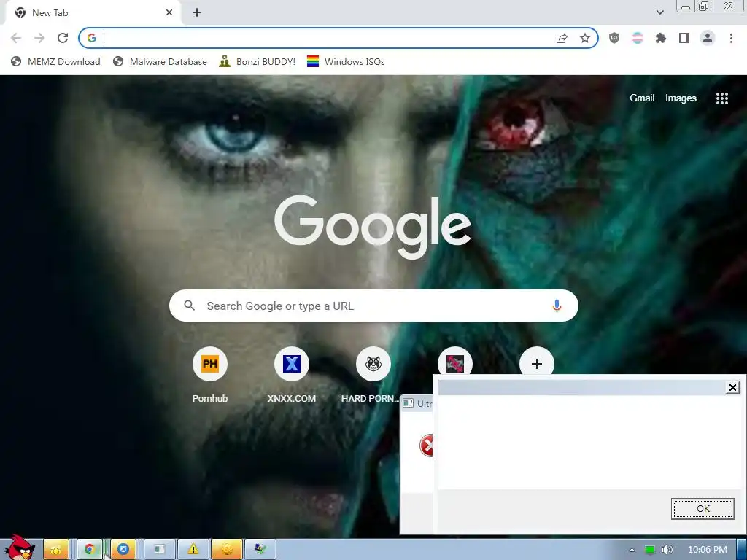Click the share page icon in address bar
Screen dimensions: 747x560
(x=562, y=38)
